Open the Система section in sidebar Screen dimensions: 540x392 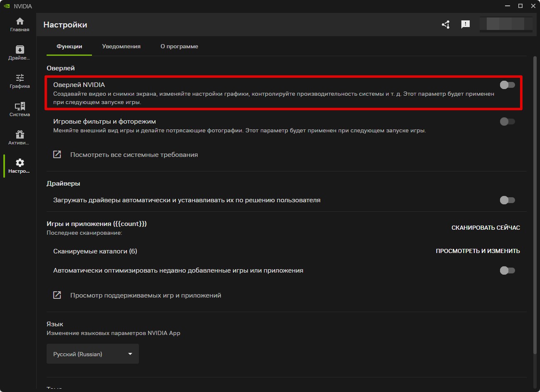coord(20,109)
